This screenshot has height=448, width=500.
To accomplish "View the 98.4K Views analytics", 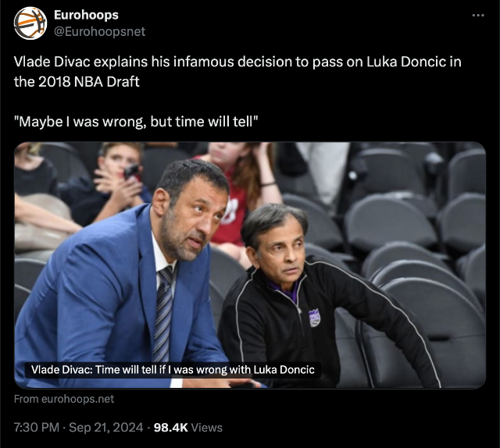I will pyautogui.click(x=187, y=427).
